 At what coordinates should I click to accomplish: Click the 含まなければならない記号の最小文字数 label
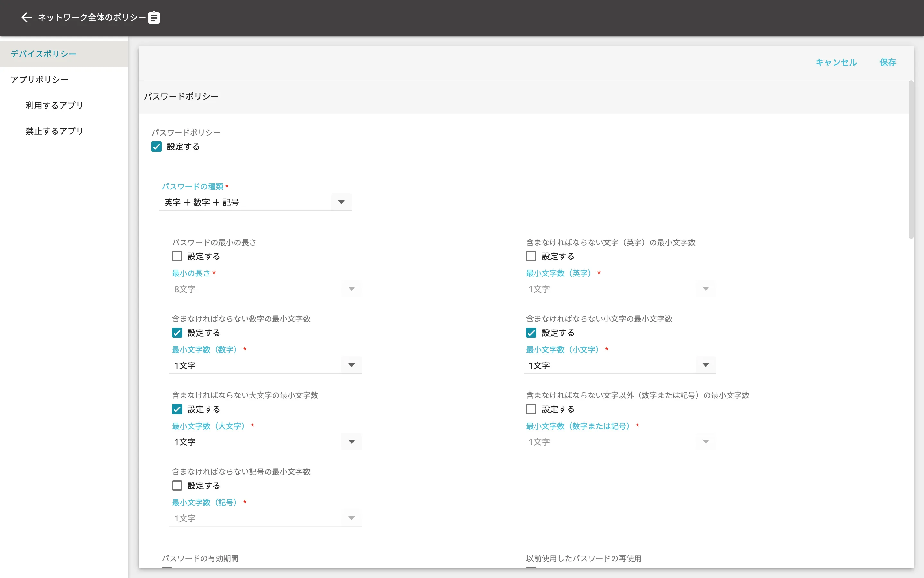[x=241, y=471]
